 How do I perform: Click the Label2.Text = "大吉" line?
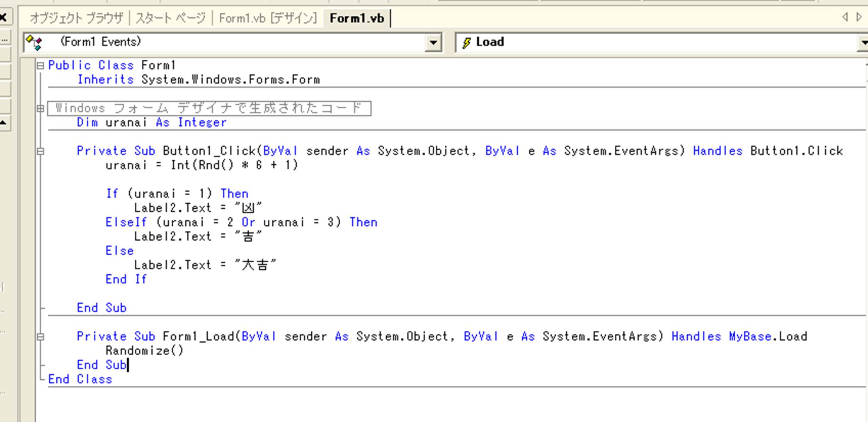pyautogui.click(x=205, y=265)
